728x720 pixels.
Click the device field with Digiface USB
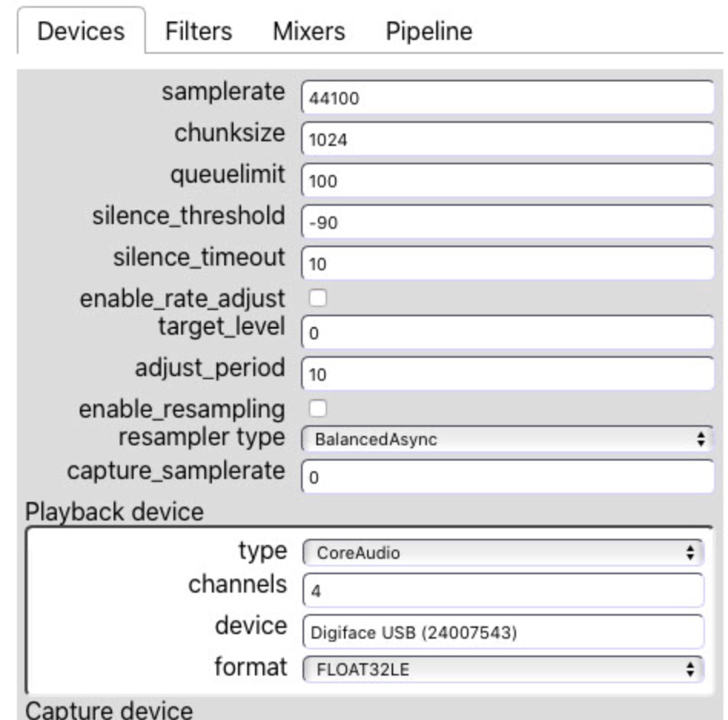coord(503,632)
